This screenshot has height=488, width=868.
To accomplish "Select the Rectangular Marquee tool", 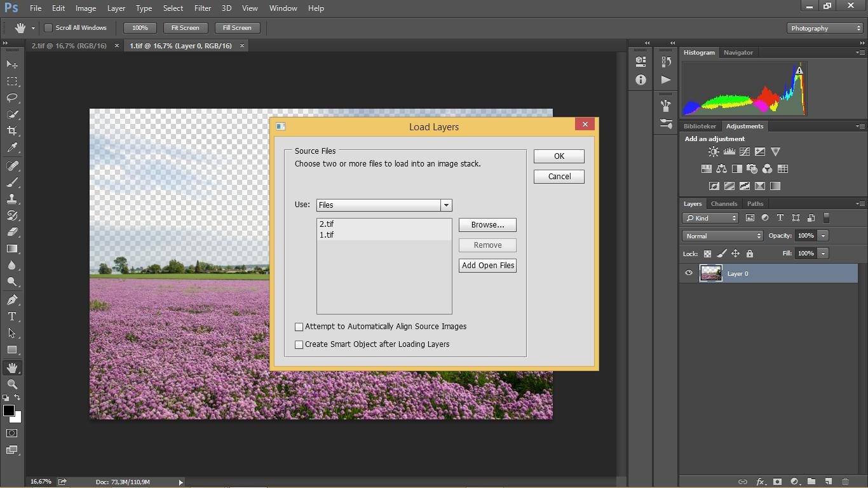I will tap(12, 81).
